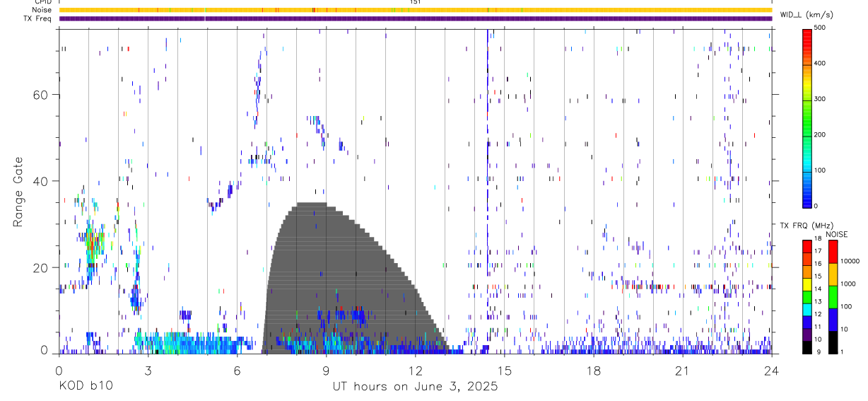Click the Range Gate tick label 40
The height and width of the screenshot is (401, 868).
42,181
